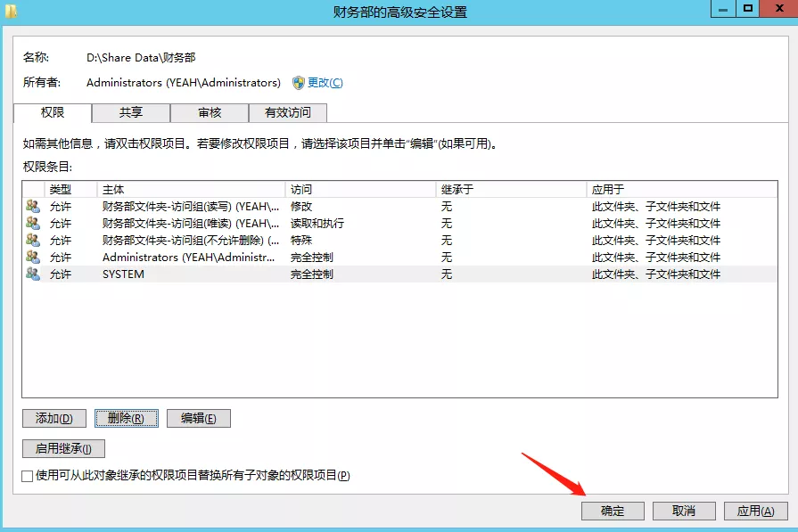Click the 更改(C) owner link
The image size is (798, 532).
[x=325, y=83]
